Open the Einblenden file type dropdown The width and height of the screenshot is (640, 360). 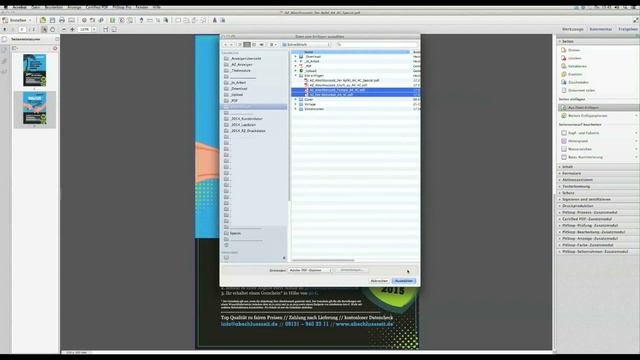click(310, 270)
